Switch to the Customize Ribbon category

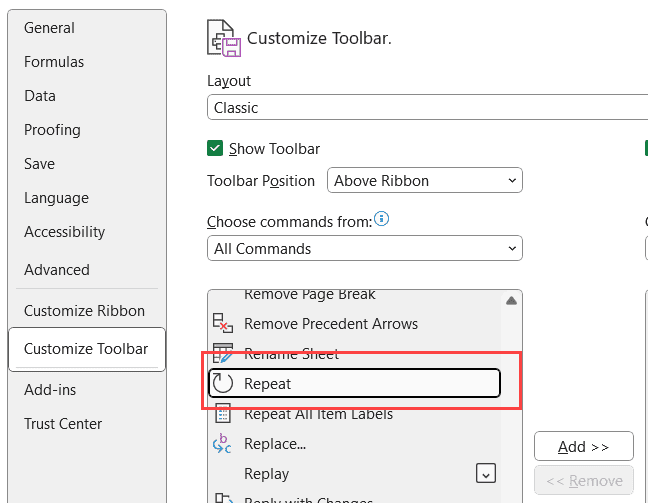[84, 311]
